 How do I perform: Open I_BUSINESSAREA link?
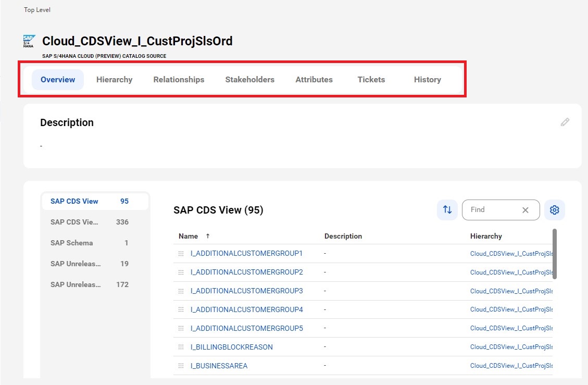click(x=219, y=366)
